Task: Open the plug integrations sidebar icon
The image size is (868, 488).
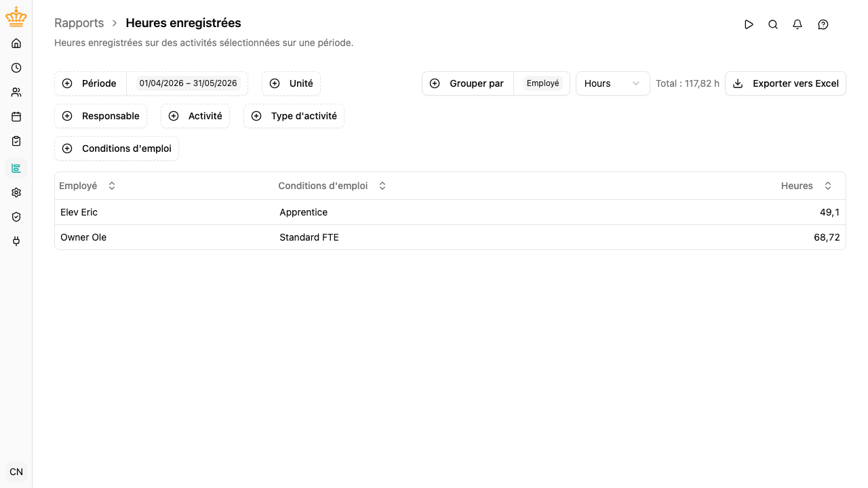Action: [16, 241]
